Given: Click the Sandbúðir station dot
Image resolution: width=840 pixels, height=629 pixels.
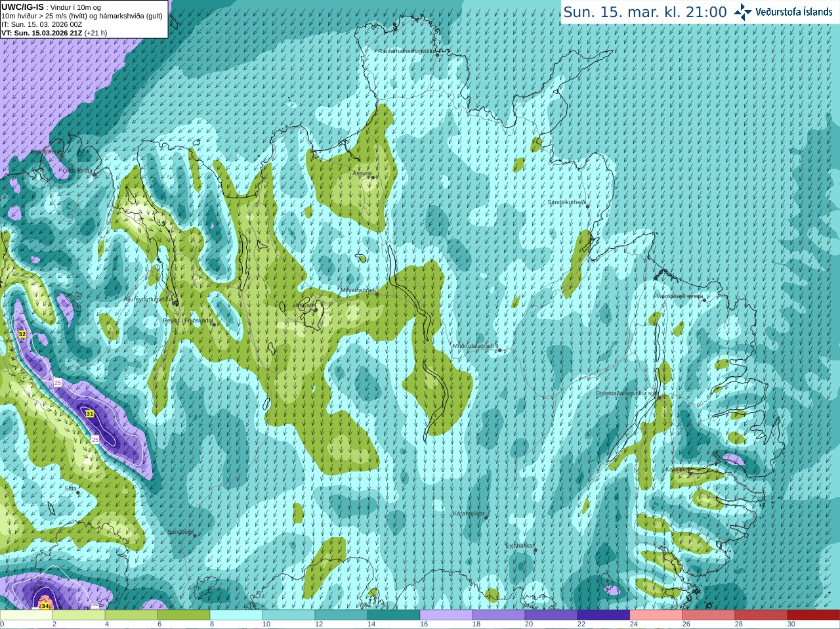Looking at the screenshot, I should [195, 535].
